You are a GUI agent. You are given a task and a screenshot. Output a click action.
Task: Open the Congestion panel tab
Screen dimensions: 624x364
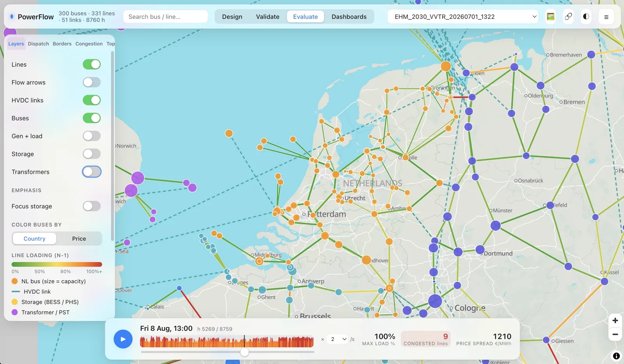[89, 44]
